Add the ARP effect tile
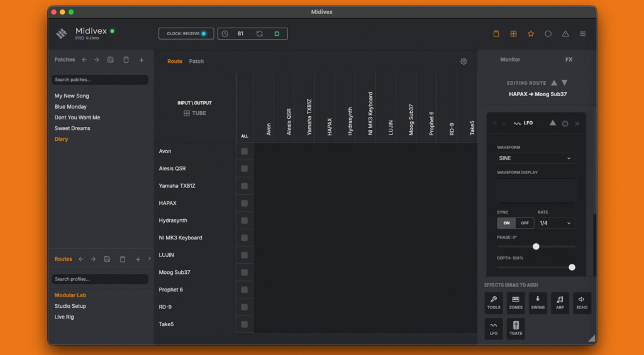This screenshot has width=644, height=355. 560,303
